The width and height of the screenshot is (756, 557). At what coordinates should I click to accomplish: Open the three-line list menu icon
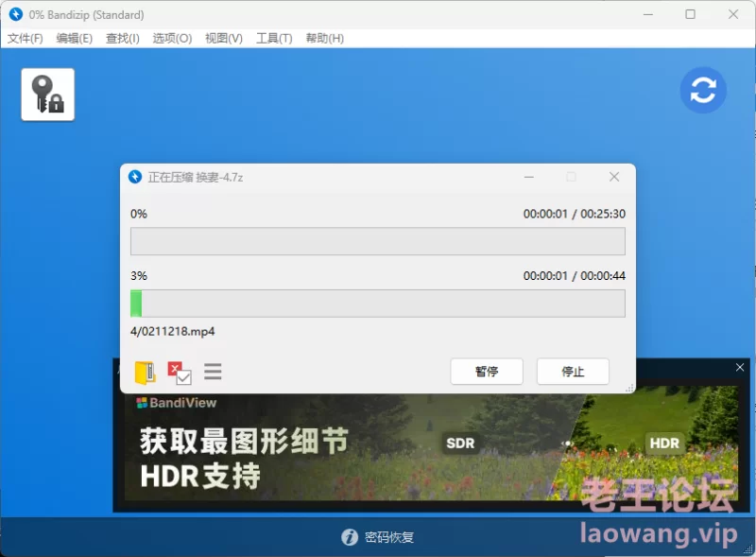213,372
